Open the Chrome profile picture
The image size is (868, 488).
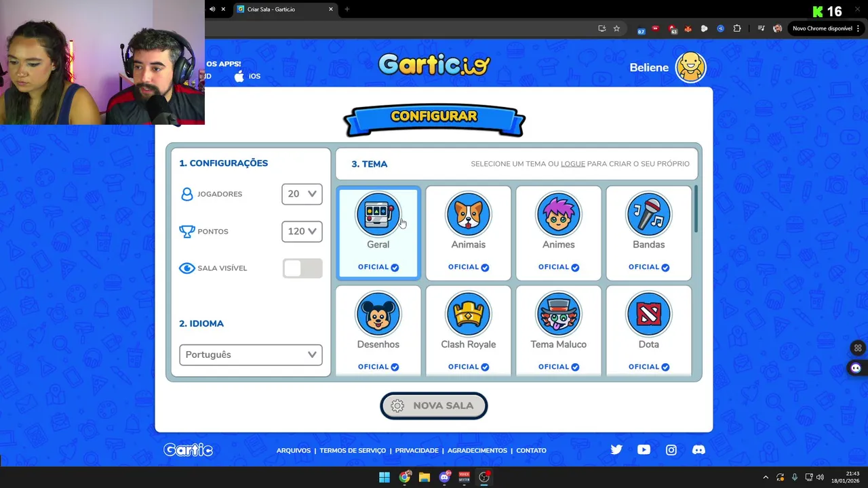[x=777, y=28]
